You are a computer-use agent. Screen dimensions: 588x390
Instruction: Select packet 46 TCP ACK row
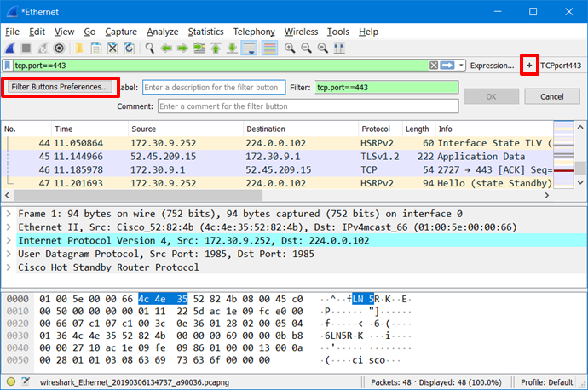278,169
